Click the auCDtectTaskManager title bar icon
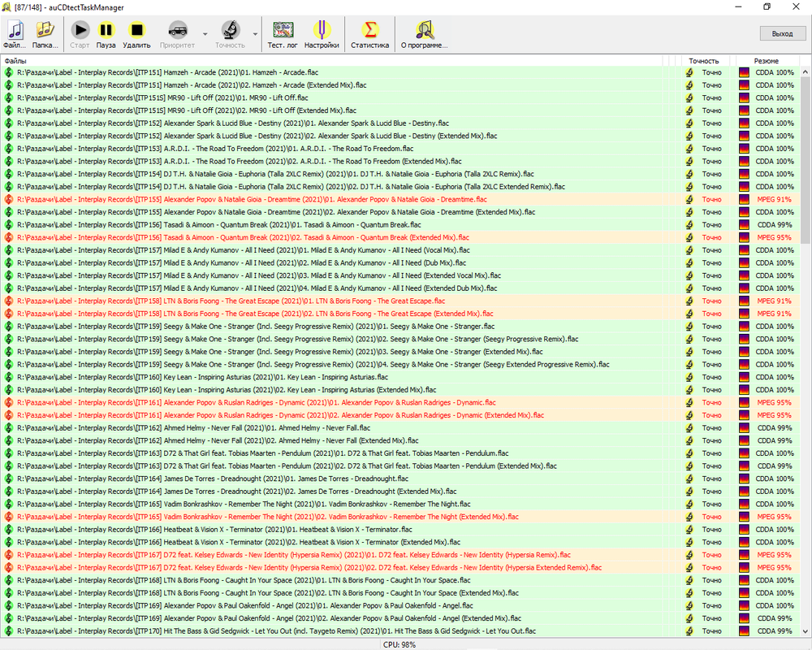Image resolution: width=812 pixels, height=650 pixels. click(6, 7)
